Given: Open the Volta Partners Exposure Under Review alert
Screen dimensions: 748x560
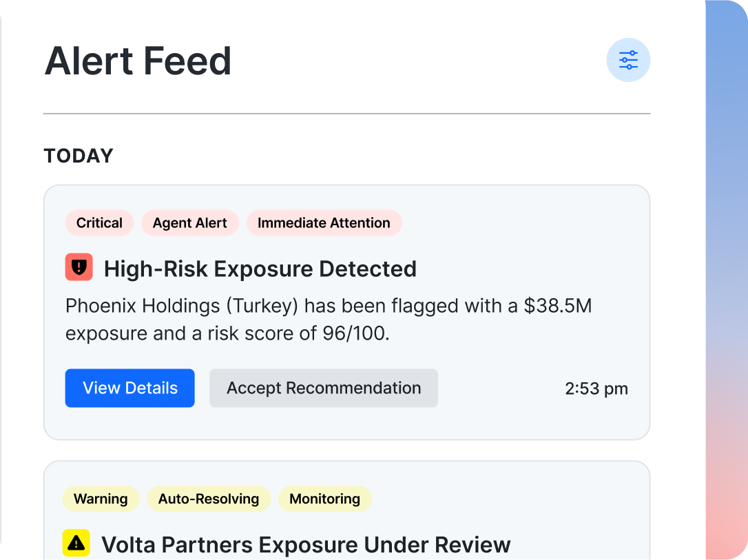Looking at the screenshot, I should [x=306, y=545].
